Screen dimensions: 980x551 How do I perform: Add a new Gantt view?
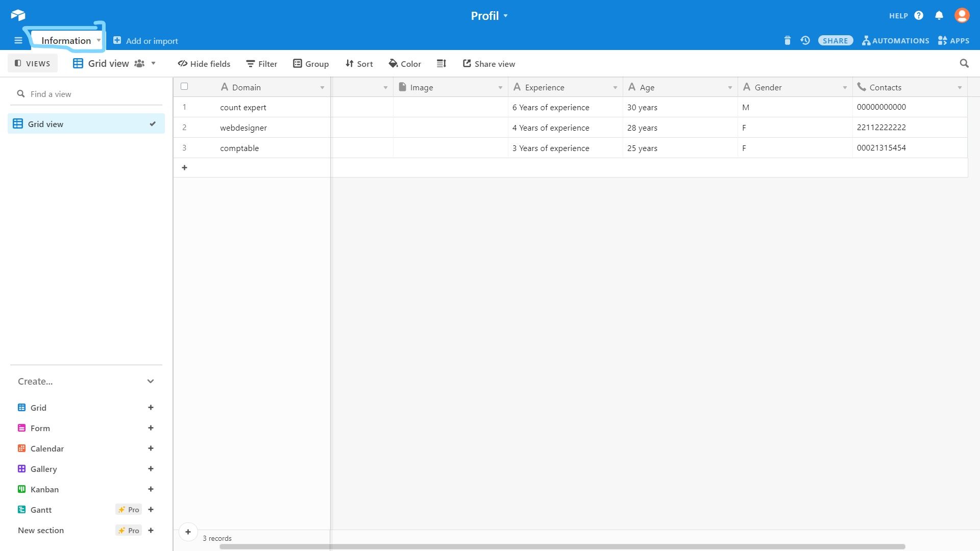coord(151,510)
